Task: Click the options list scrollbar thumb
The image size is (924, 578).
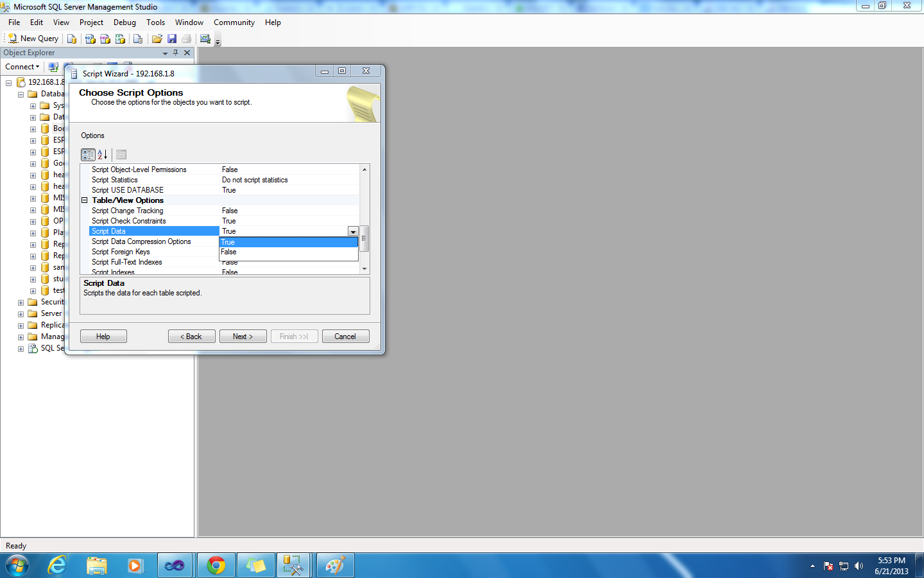Action: (x=364, y=238)
